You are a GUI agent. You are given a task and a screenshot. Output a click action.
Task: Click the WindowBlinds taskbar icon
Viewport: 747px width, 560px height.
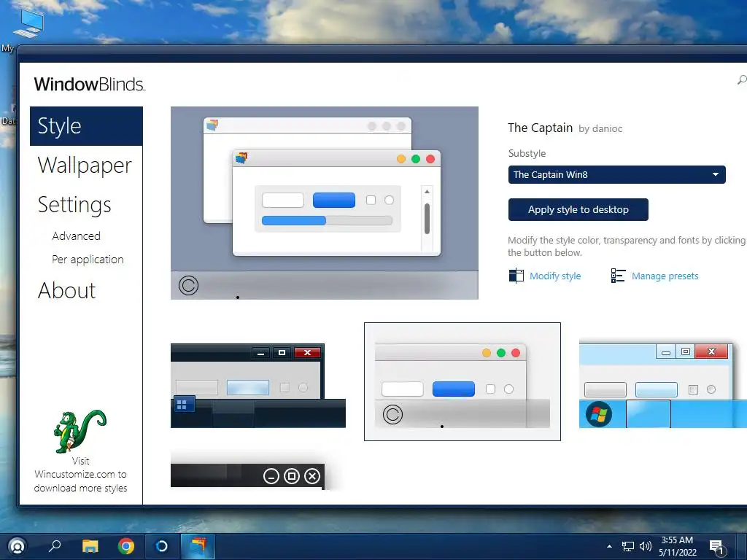tap(198, 545)
